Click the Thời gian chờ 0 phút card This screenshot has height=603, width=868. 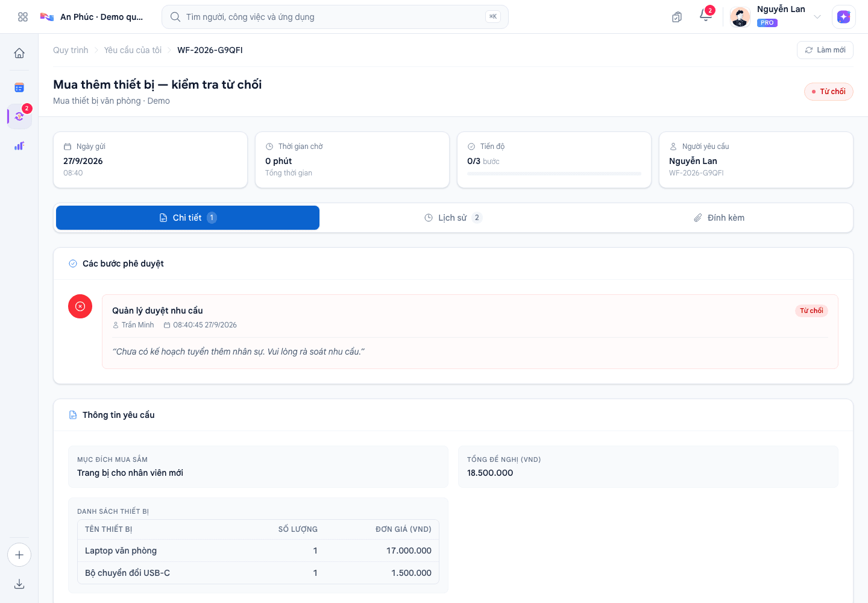353,160
